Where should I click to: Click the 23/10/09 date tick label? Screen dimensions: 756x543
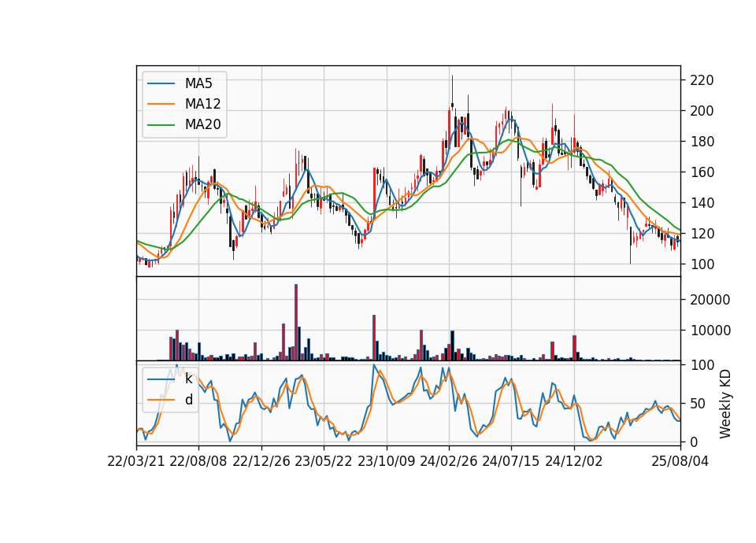386,461
